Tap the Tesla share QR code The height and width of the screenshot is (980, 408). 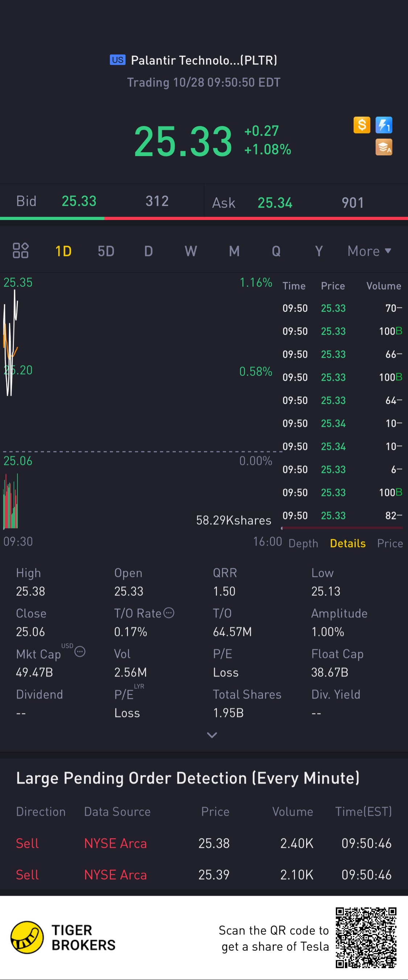366,938
